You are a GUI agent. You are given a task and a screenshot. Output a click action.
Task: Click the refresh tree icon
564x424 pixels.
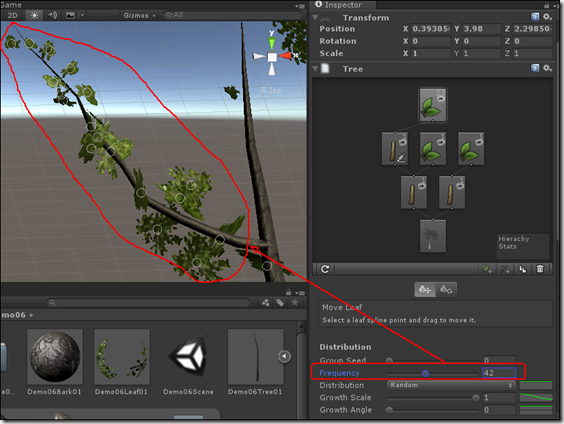tap(325, 269)
